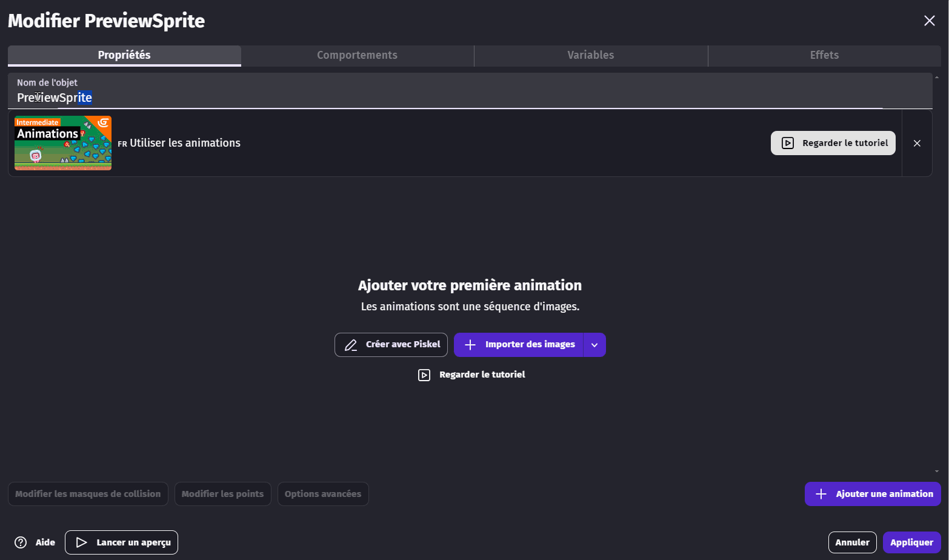This screenshot has width=949, height=560.
Task: Click the pencil icon on Créer avec Piskel
Action: tap(351, 345)
